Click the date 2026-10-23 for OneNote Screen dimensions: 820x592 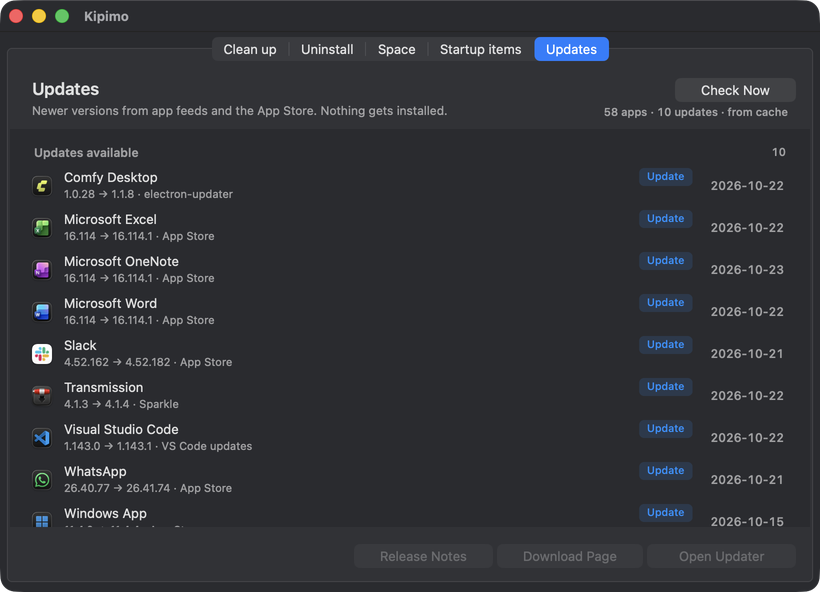click(747, 270)
